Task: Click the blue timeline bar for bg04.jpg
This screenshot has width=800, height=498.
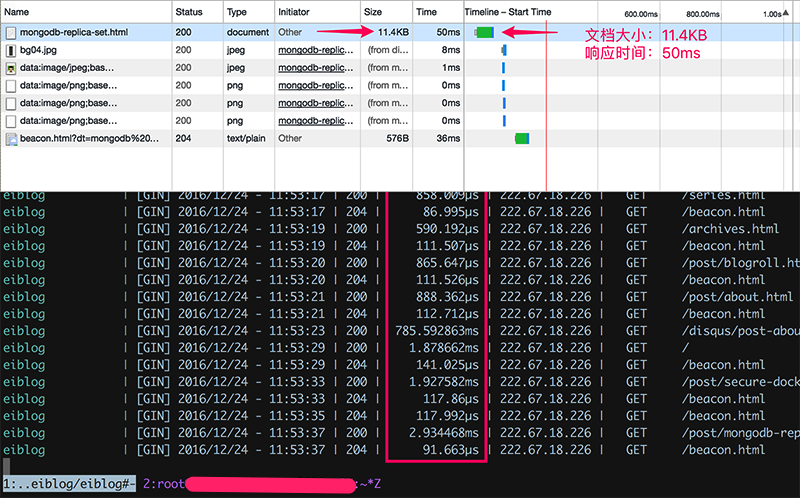Action: [504, 50]
